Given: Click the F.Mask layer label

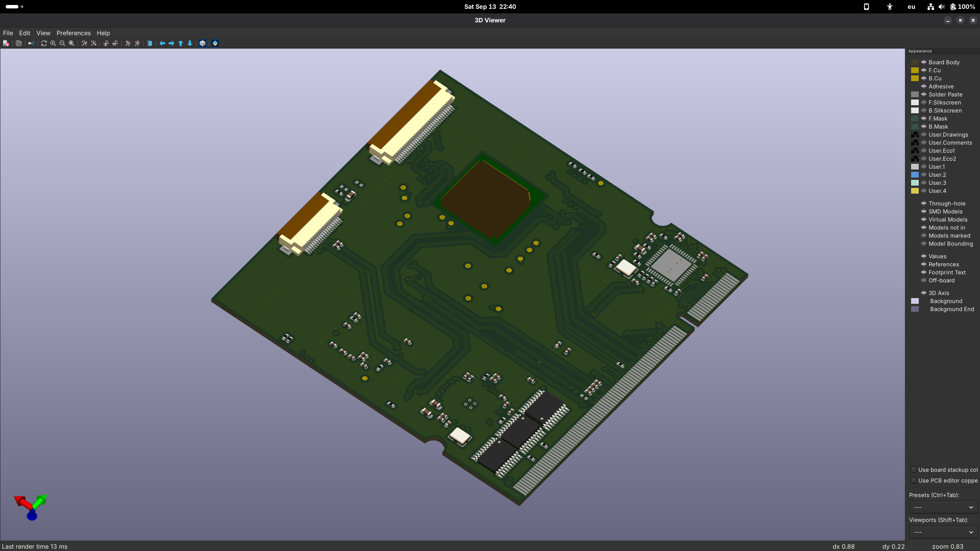Looking at the screenshot, I should coord(938,118).
